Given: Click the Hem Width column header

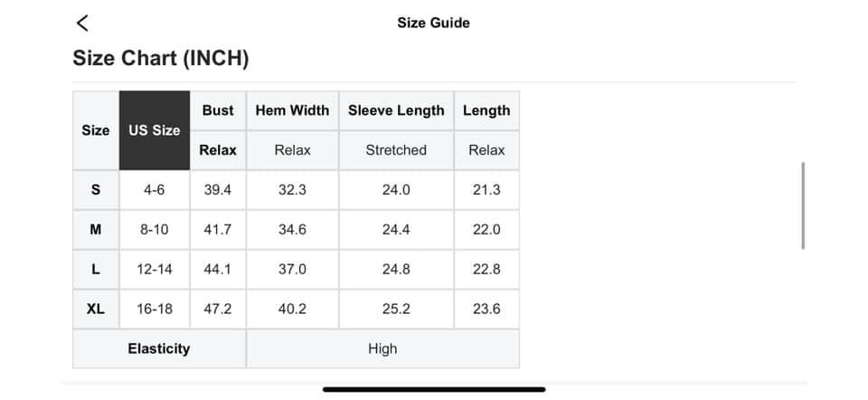Looking at the screenshot, I should (x=292, y=110).
